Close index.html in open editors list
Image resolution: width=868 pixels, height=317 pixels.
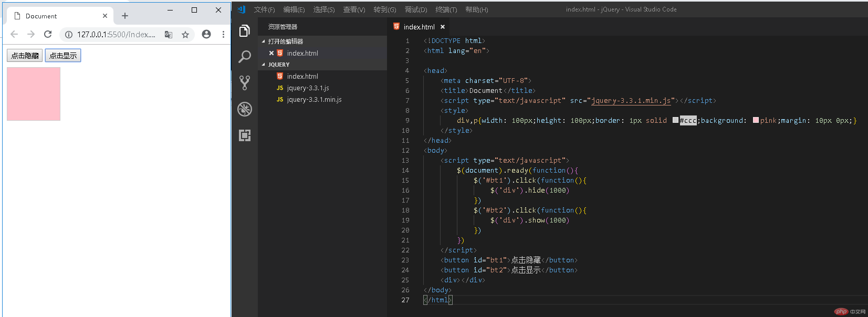[x=271, y=53]
